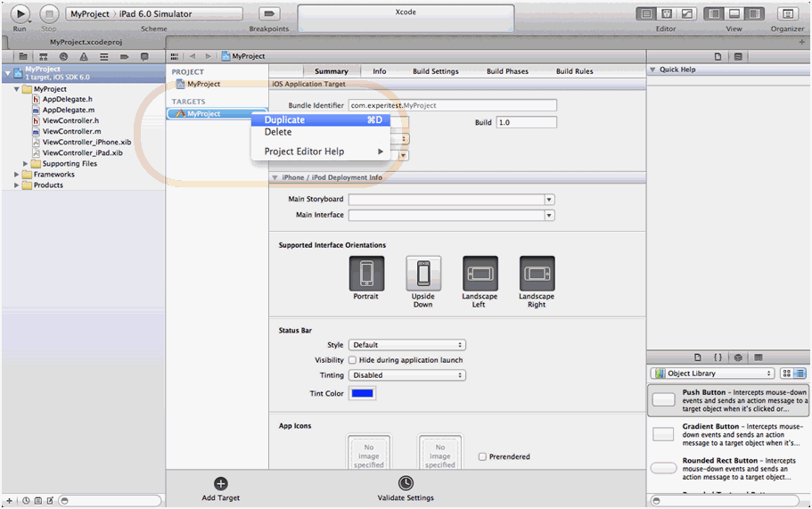Open the Tinting dropdown

click(407, 375)
